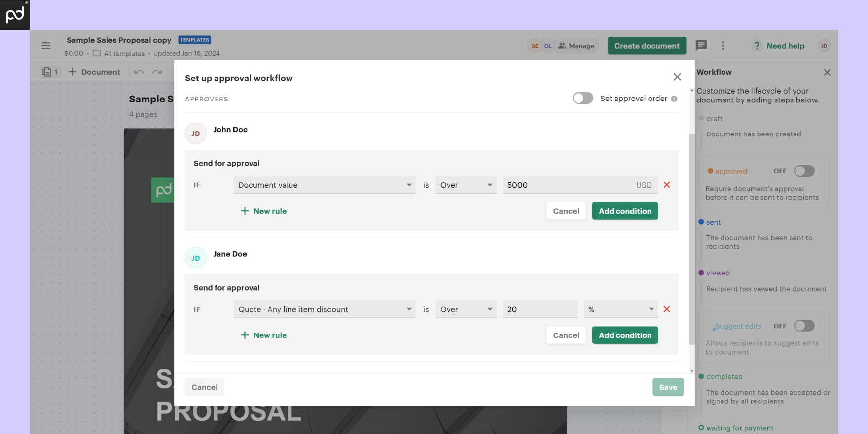Open John Doe's Over operator dropdown
This screenshot has height=434, width=868.
click(466, 185)
